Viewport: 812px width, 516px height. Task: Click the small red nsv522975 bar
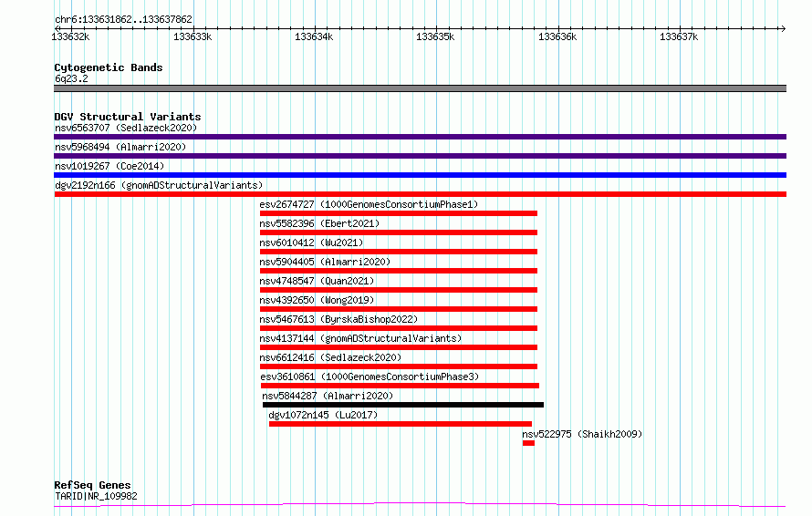tap(528, 444)
